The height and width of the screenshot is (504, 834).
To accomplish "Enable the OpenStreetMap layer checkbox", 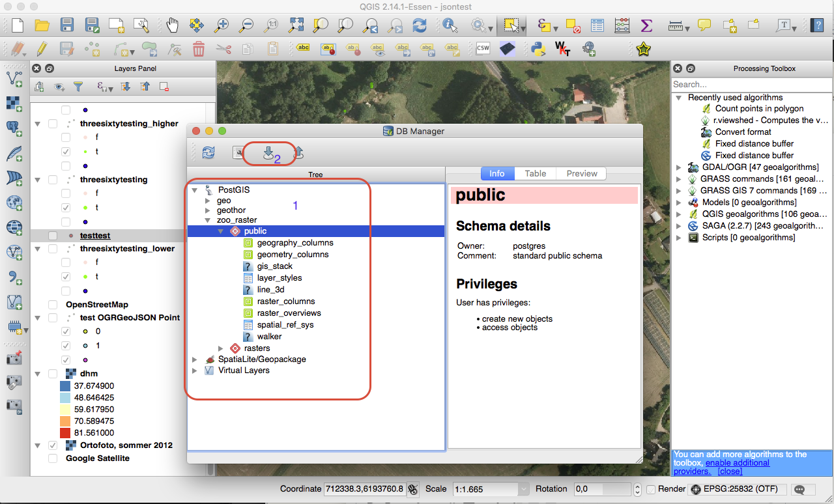I will (x=53, y=305).
